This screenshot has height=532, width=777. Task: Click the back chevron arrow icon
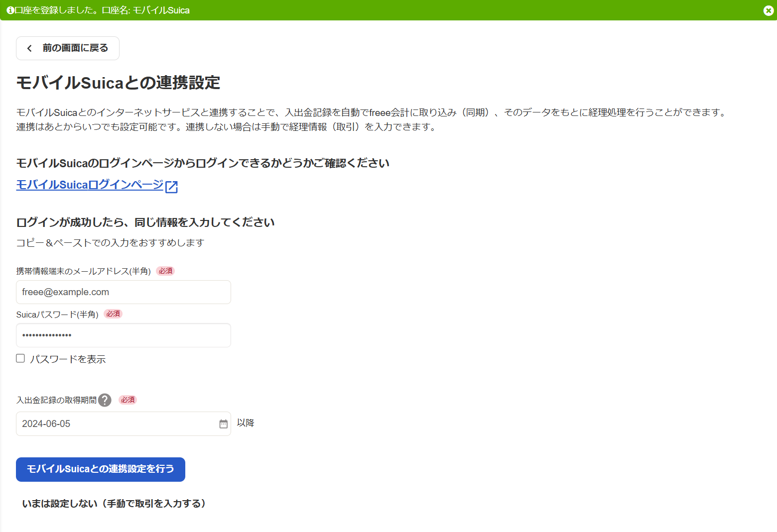[x=29, y=48]
